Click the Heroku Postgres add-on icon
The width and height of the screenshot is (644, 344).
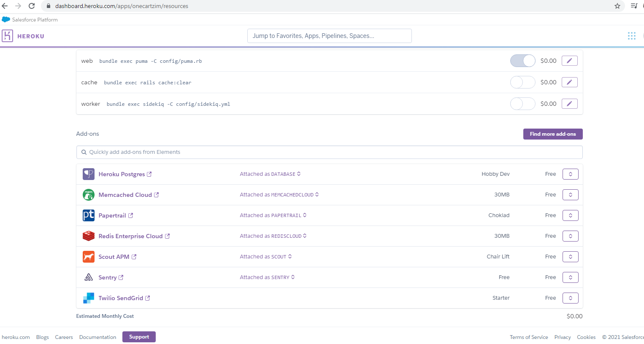point(88,174)
